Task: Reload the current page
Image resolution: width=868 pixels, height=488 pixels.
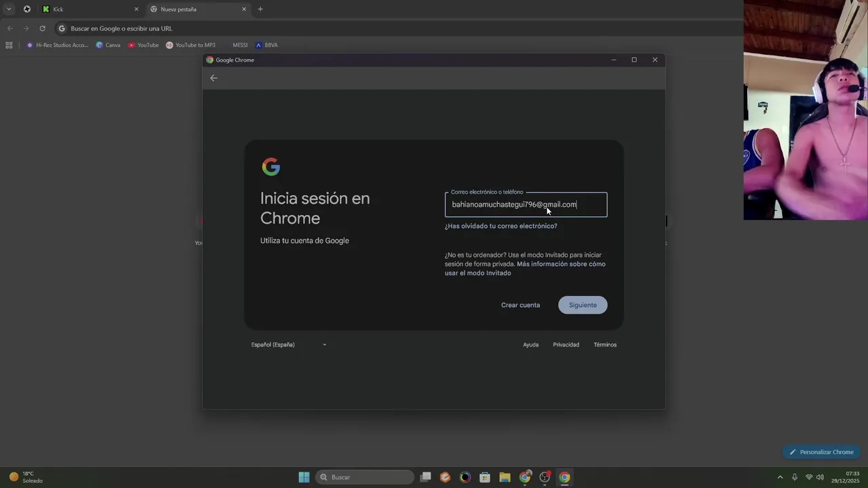Action: (x=42, y=28)
